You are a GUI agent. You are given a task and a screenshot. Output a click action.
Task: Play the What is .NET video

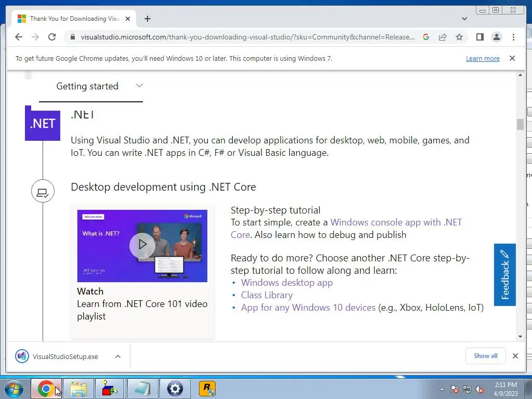click(142, 245)
